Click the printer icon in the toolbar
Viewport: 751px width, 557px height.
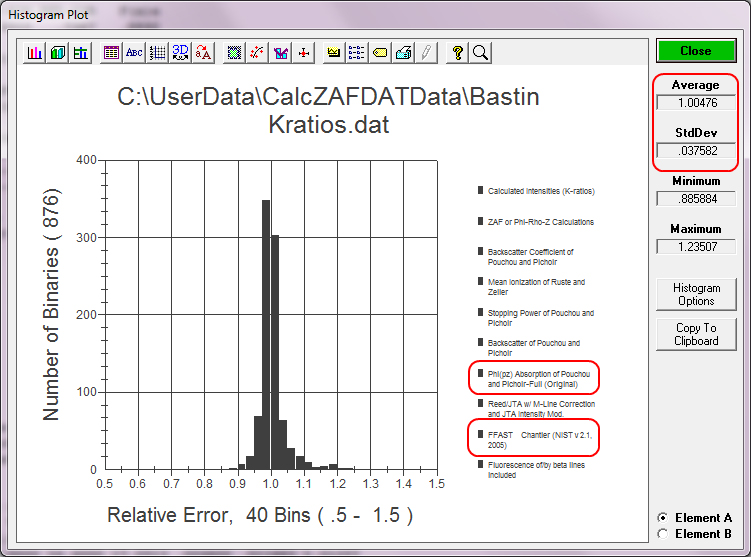(403, 53)
